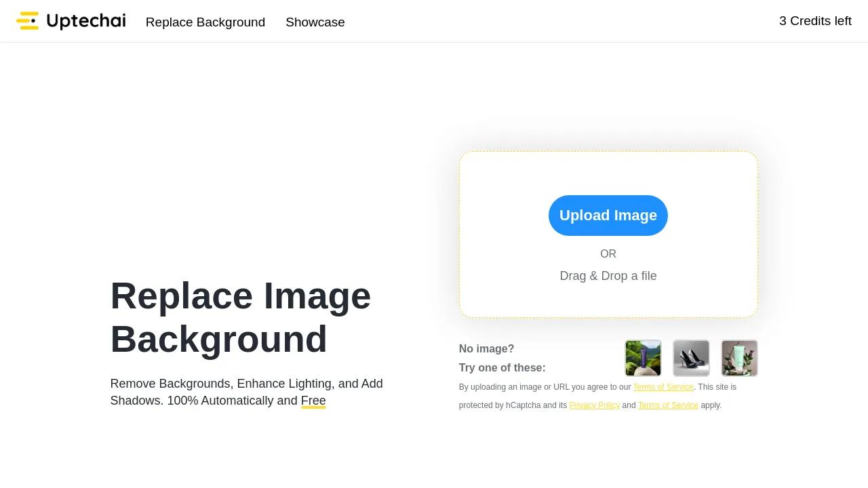Click the Upload Image button

pyautogui.click(x=608, y=216)
